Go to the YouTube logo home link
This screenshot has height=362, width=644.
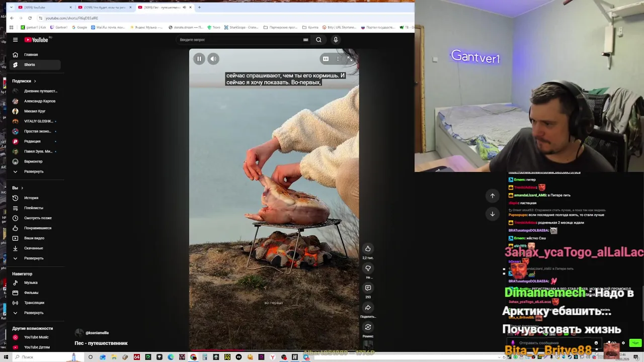tap(36, 40)
